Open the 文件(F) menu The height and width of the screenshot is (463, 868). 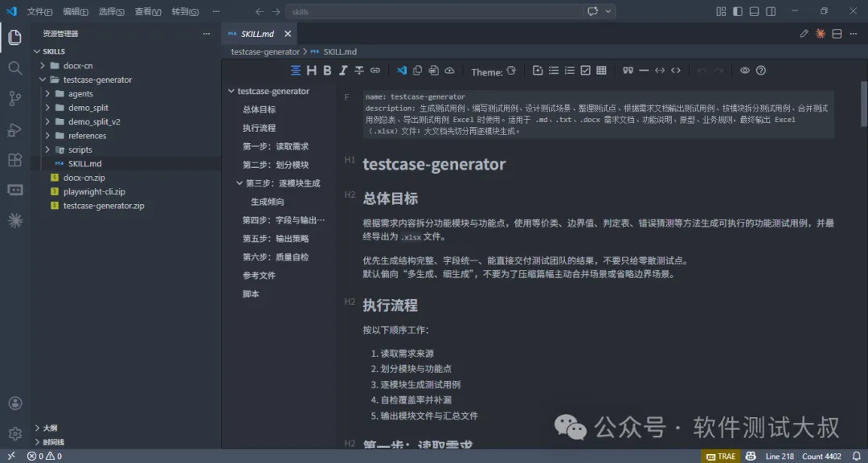point(40,11)
